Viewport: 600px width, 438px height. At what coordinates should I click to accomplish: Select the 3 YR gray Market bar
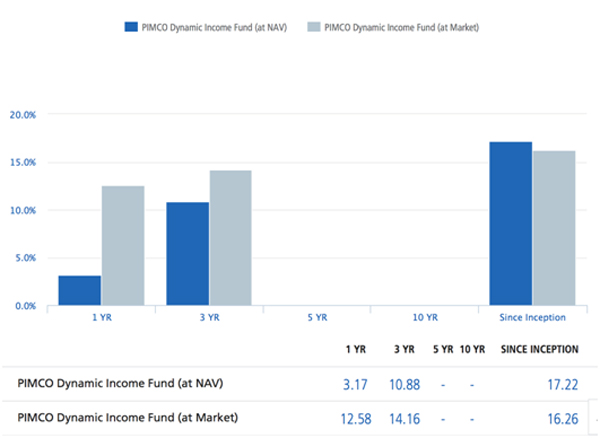230,238
